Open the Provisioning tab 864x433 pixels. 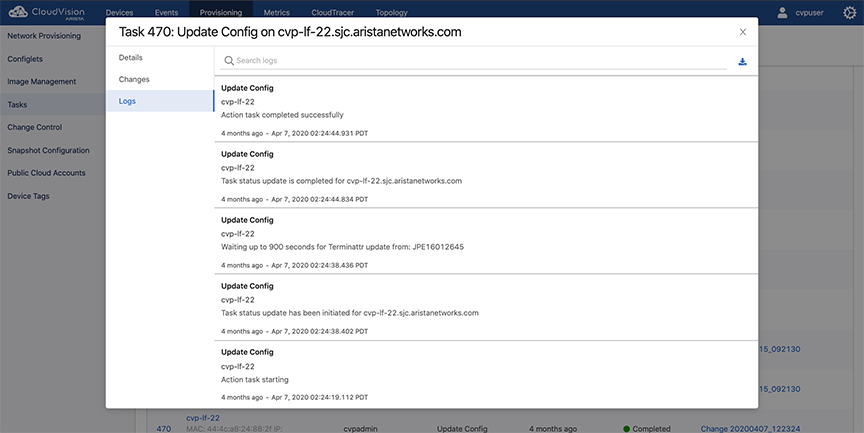[x=221, y=12]
